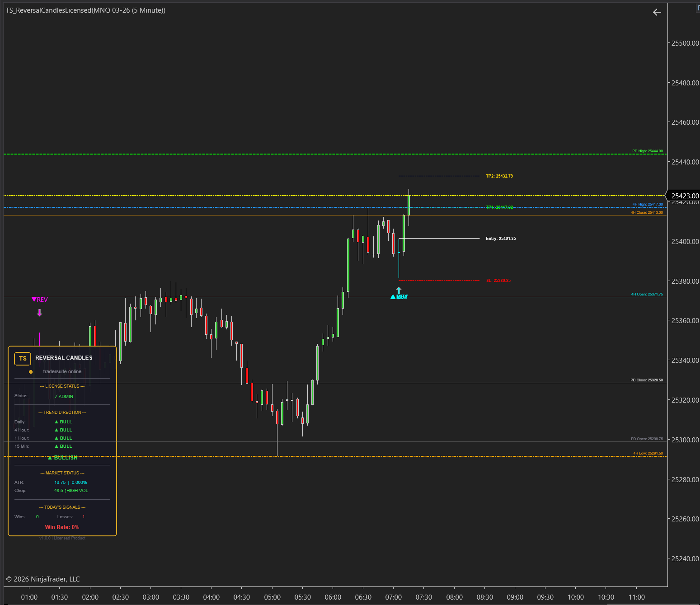The image size is (700, 605).
Task: Click the ADMIN license status value
Action: [x=64, y=396]
